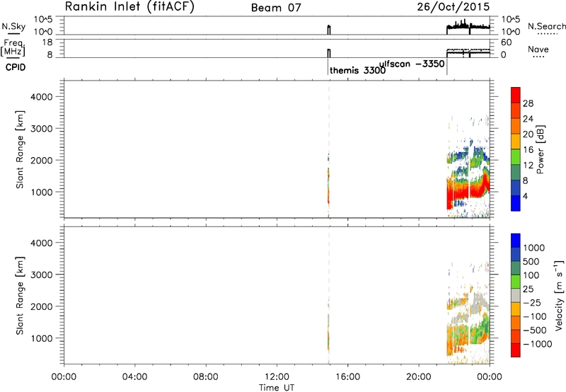
Task: Click the "ulfscan -3350" CPID annotation
Action: [x=412, y=64]
